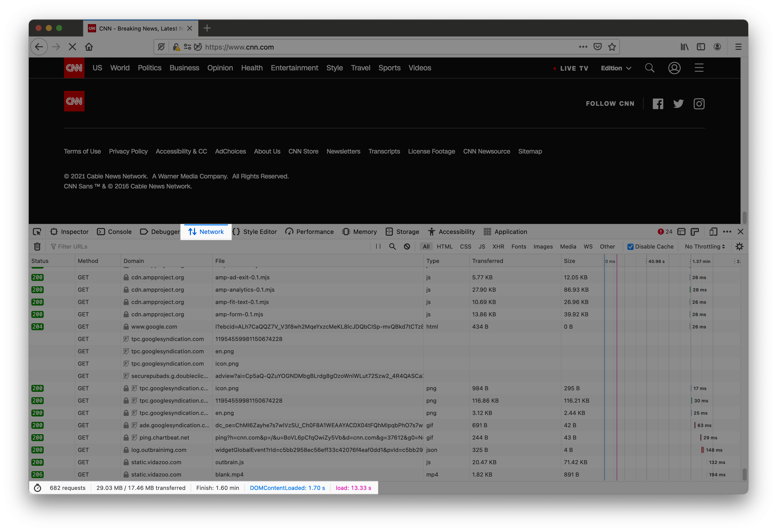777x532 pixels.
Task: Open the Library icon in Firefox toolbar
Action: [x=684, y=47]
